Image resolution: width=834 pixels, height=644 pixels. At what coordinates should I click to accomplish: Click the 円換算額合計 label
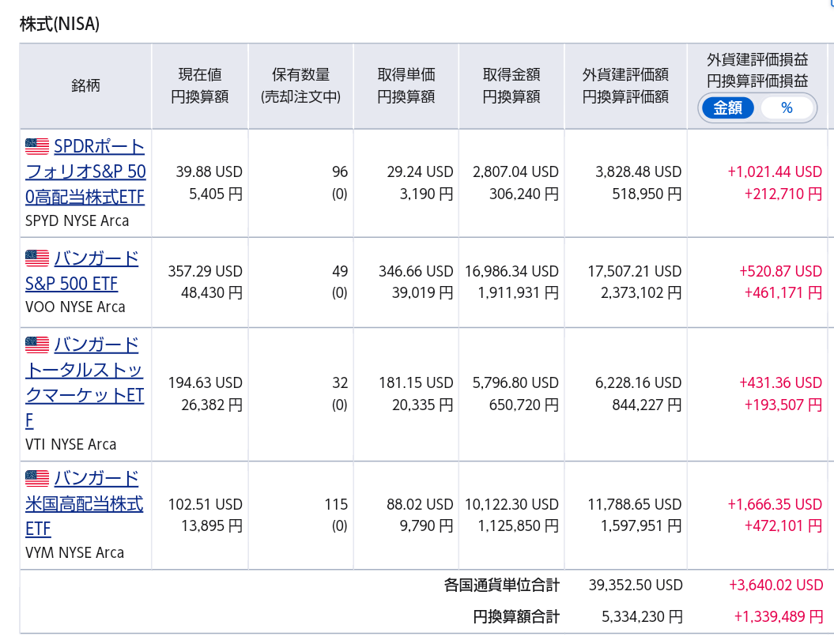(x=516, y=617)
